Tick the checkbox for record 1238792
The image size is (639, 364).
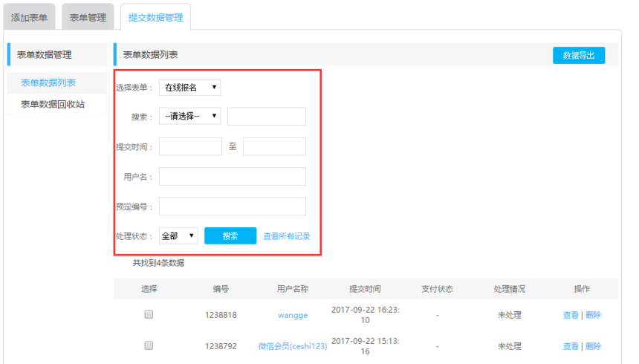149,346
